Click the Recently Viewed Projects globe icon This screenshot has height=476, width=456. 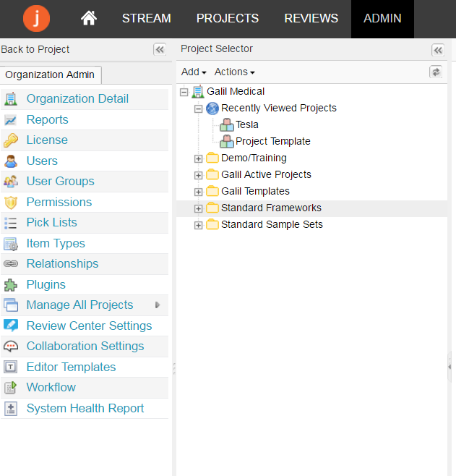pyautogui.click(x=212, y=109)
